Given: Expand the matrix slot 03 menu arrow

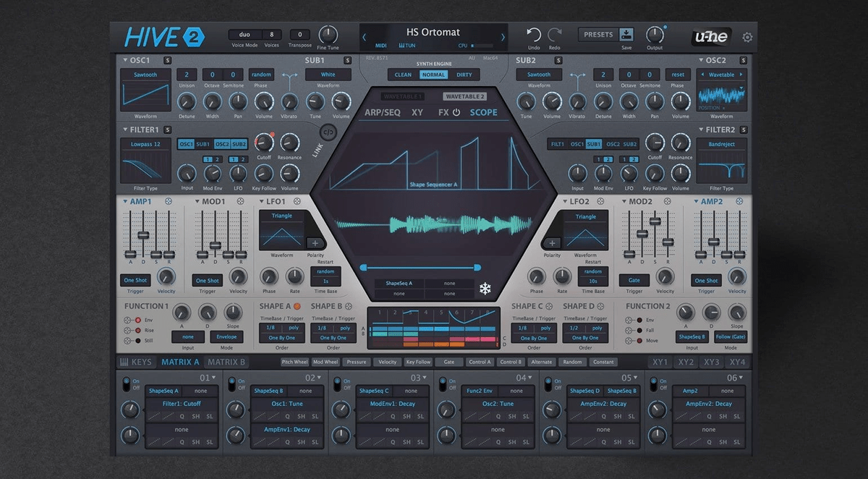Looking at the screenshot, I should click(424, 378).
